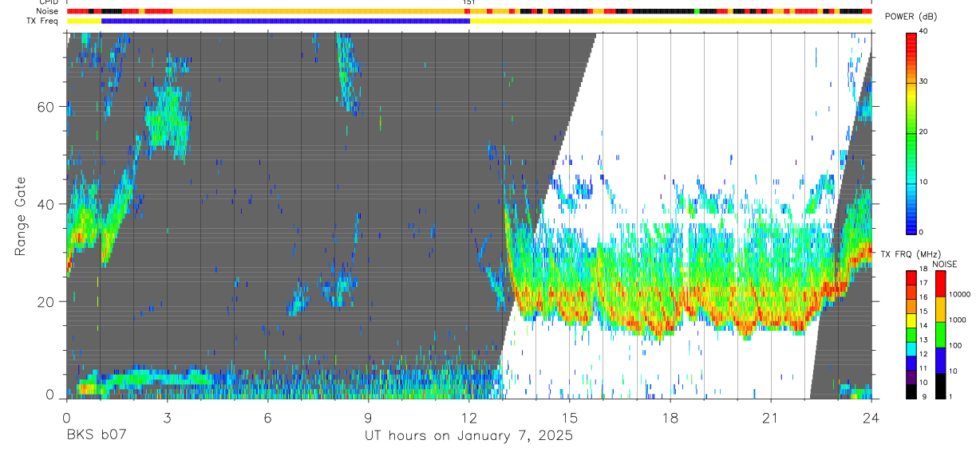980x452 pixels.
Task: Click the '12' UT hour tick label
Action: coord(469,417)
